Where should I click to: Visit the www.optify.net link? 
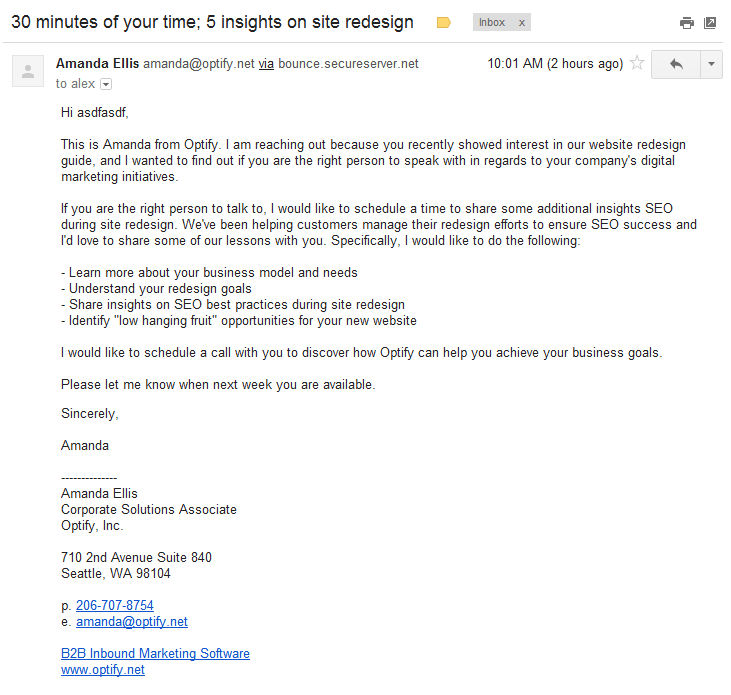(x=103, y=669)
